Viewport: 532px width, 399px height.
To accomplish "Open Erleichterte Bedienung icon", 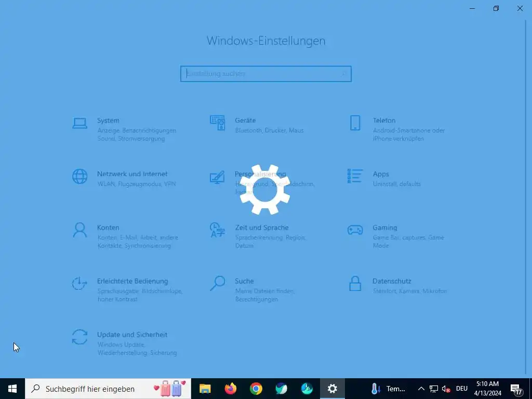I will click(x=79, y=284).
